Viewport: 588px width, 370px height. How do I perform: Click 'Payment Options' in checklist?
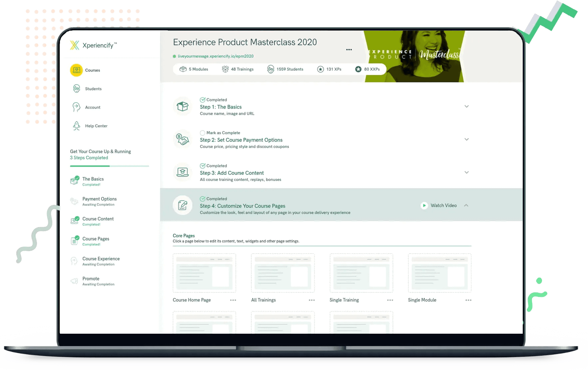click(100, 199)
